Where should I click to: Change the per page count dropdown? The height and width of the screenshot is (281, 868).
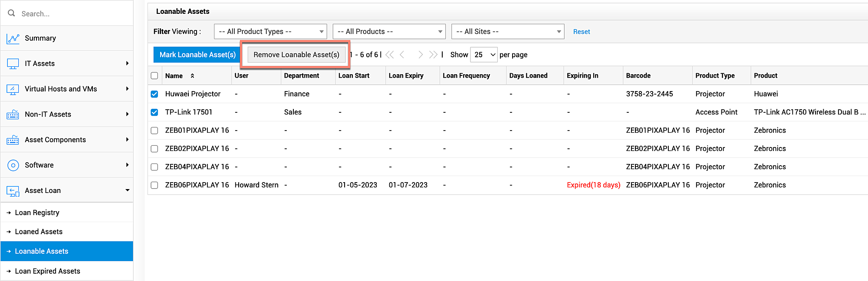[x=484, y=55]
